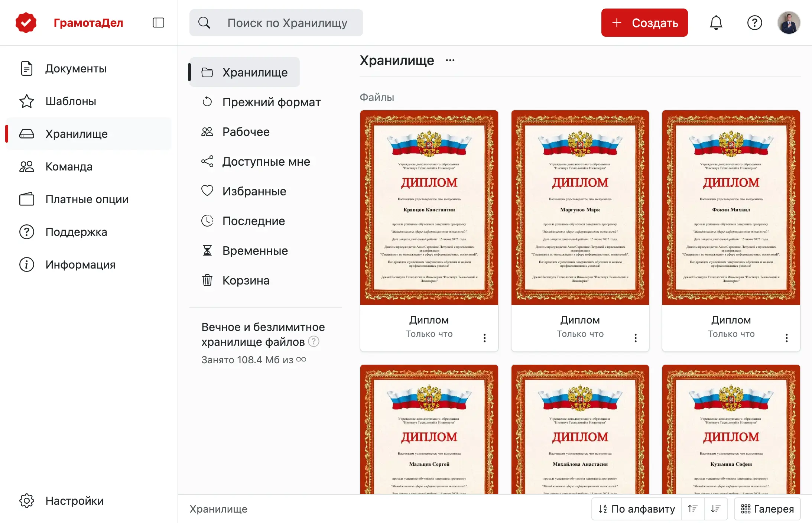
Task: Open Михайлова Анастасия diploma thumbnail
Action: [580, 429]
